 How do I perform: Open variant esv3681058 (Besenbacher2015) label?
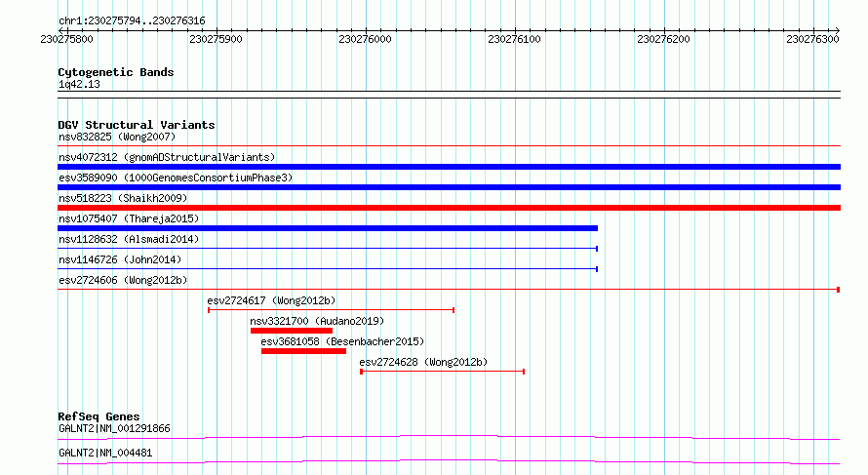(x=342, y=341)
